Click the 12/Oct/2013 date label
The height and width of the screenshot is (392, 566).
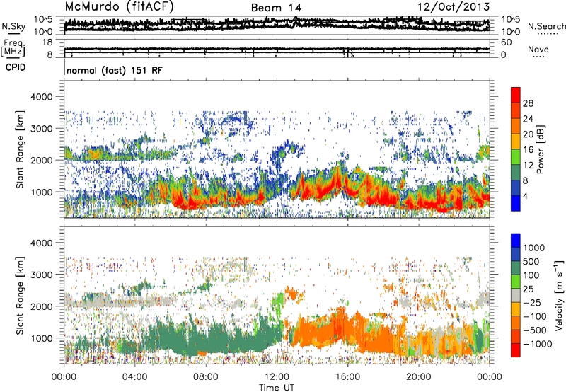(x=454, y=7)
